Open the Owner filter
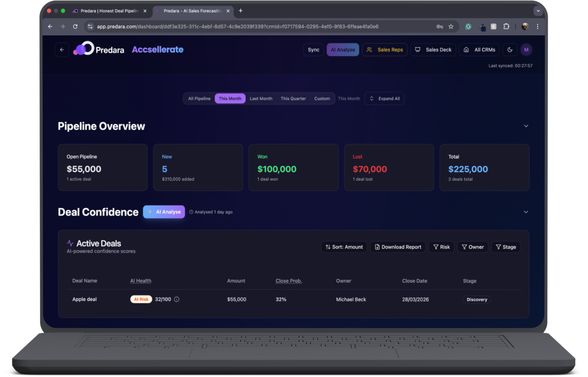 point(473,247)
